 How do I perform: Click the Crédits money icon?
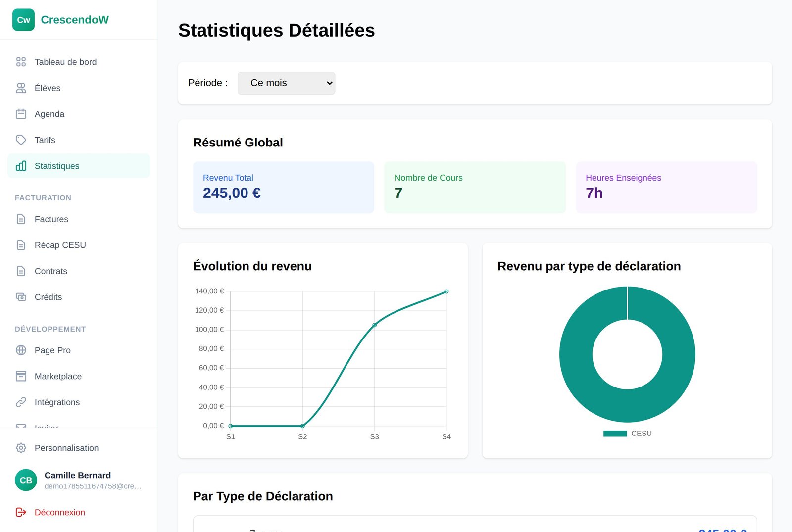[21, 297]
